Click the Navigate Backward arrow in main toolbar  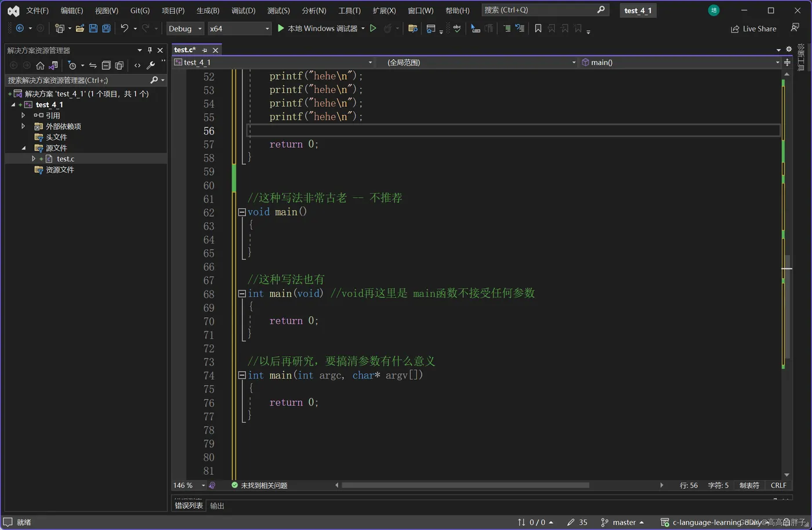(20, 28)
